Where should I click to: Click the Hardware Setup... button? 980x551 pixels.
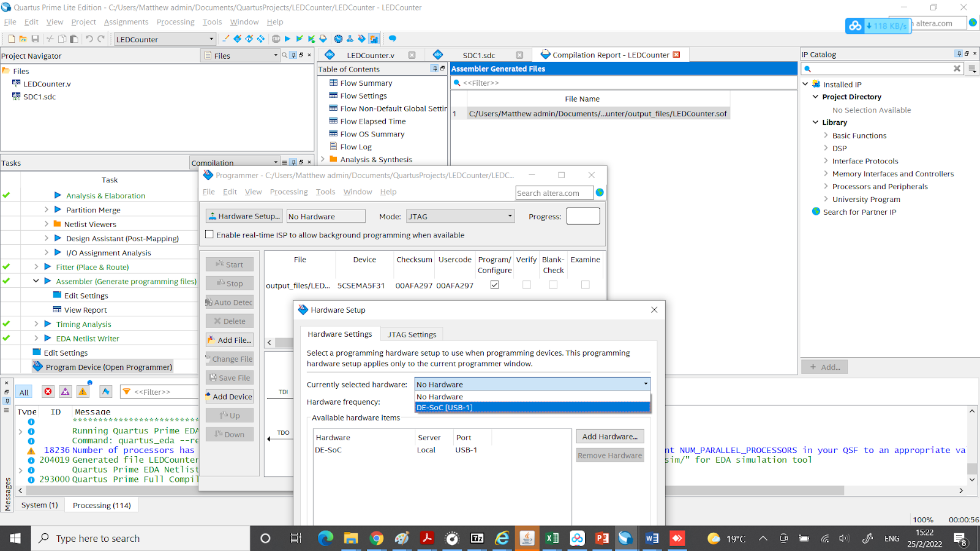(244, 216)
